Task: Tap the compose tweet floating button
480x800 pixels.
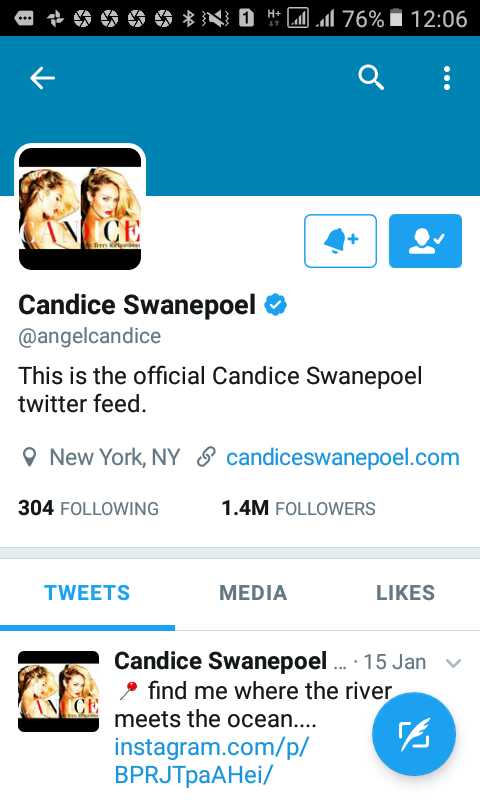Action: tap(414, 734)
